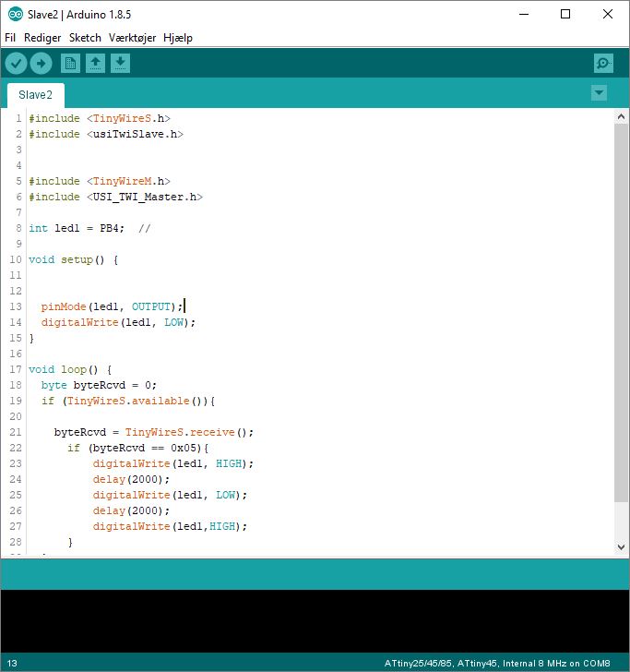Expand the tab options dropdown arrow
Image resolution: width=630 pixels, height=672 pixels.
(599, 92)
